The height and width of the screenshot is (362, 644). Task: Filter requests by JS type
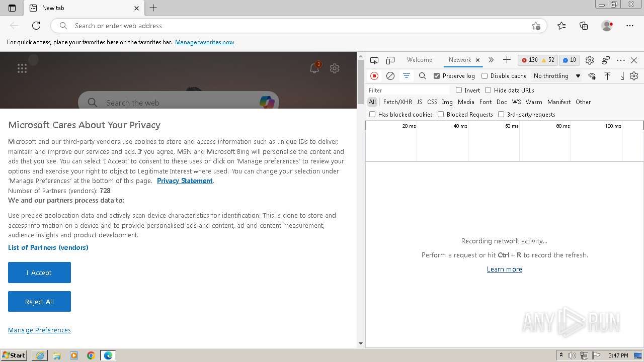tap(420, 102)
